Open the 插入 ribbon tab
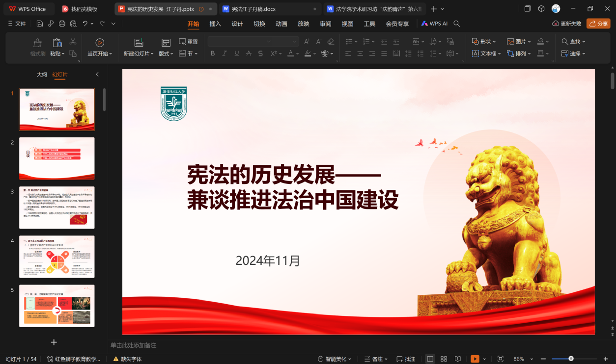The height and width of the screenshot is (364, 616). point(215,24)
